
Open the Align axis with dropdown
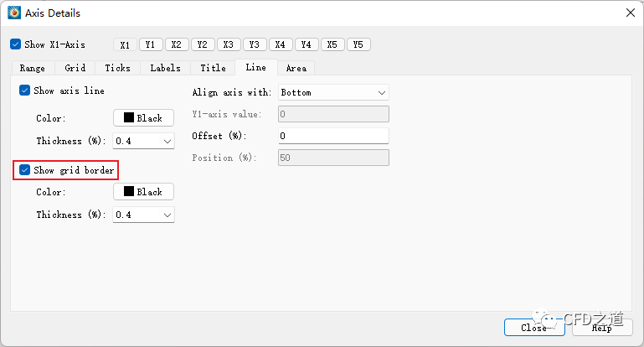[333, 92]
